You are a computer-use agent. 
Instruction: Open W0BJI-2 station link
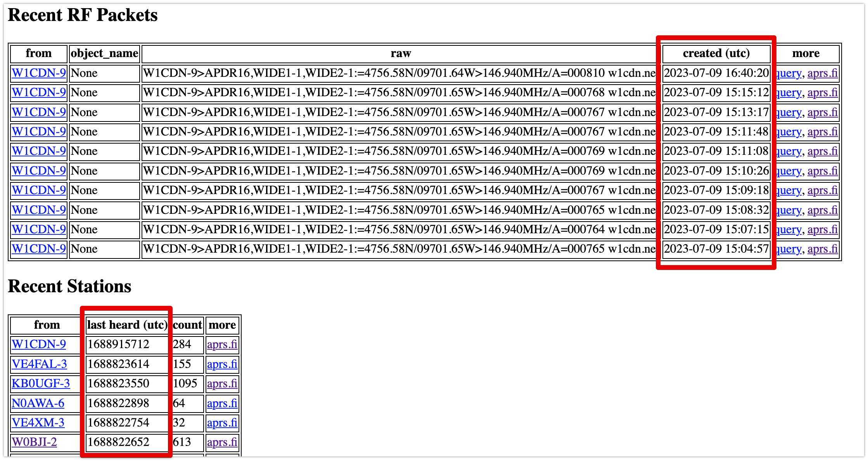34,442
